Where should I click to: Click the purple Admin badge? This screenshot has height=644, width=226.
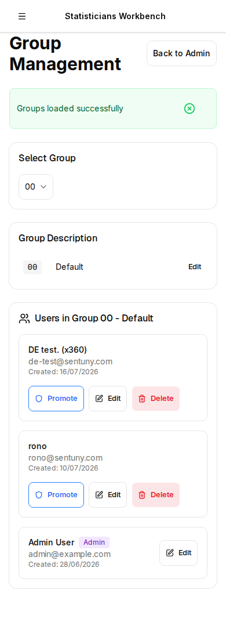[94, 542]
